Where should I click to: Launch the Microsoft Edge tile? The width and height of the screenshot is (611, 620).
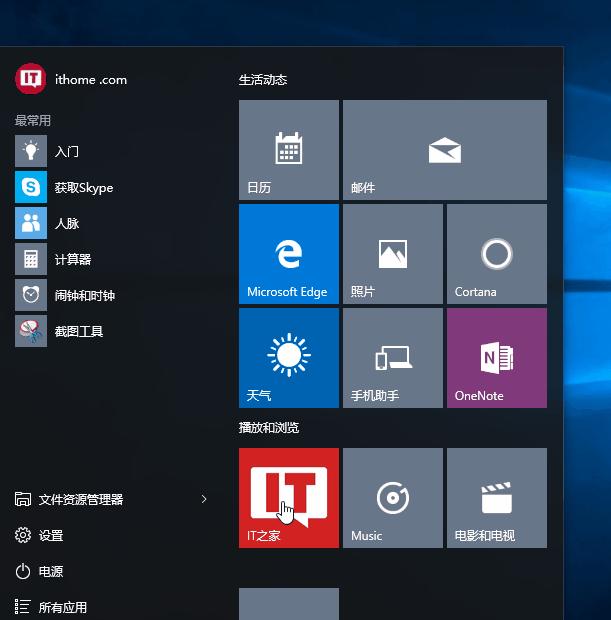pos(289,254)
